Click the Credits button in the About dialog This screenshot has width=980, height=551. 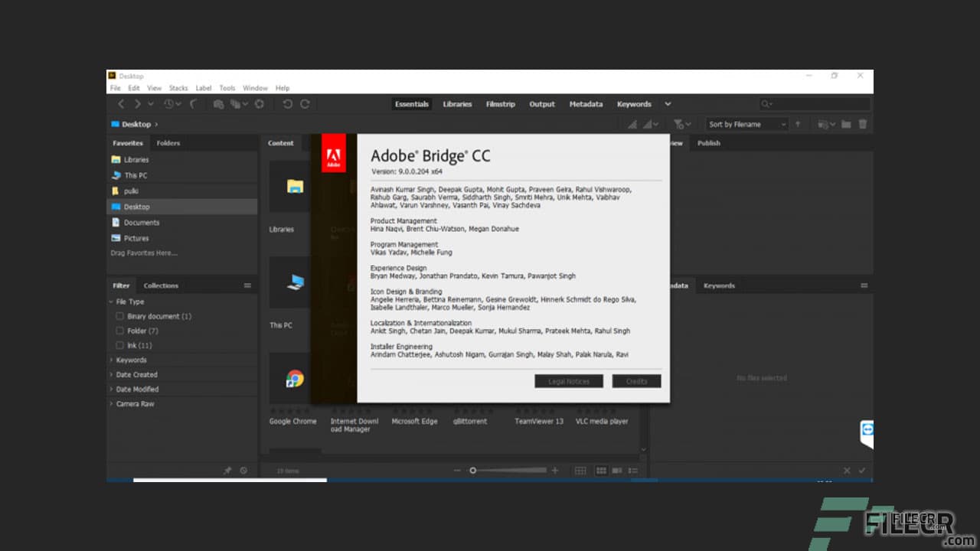pyautogui.click(x=636, y=380)
